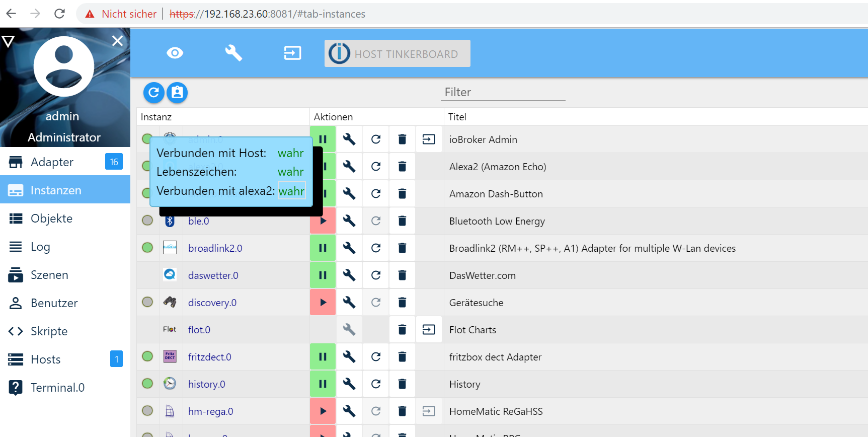
Task: Click the eye icon in top toolbar
Action: [x=175, y=53]
